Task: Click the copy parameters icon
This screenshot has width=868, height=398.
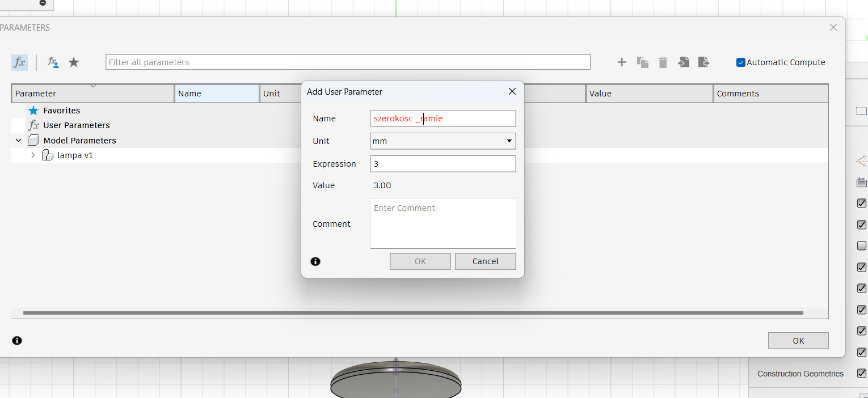Action: point(642,62)
